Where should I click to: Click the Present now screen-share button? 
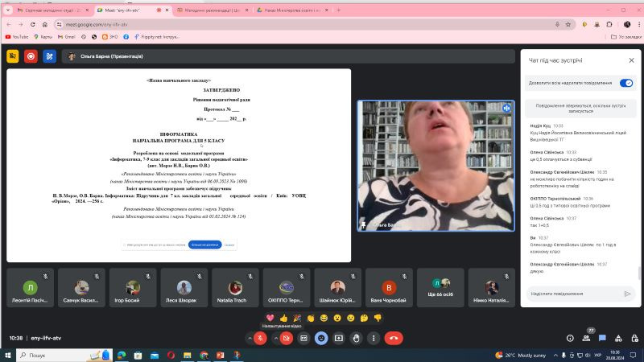338,338
